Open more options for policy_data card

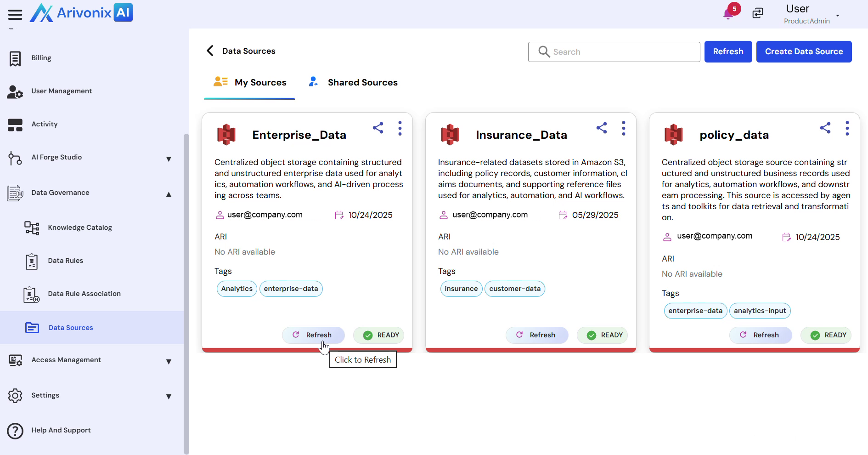847,128
